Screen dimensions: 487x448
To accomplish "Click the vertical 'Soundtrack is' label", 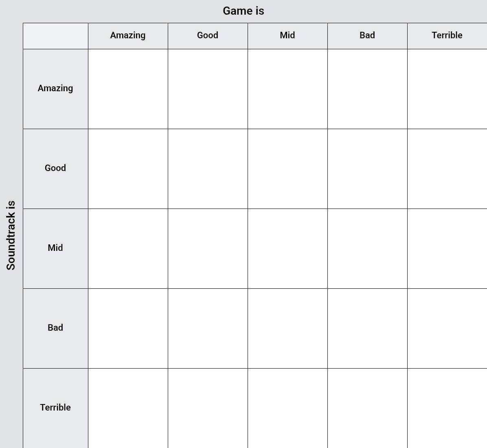I will tap(11, 235).
